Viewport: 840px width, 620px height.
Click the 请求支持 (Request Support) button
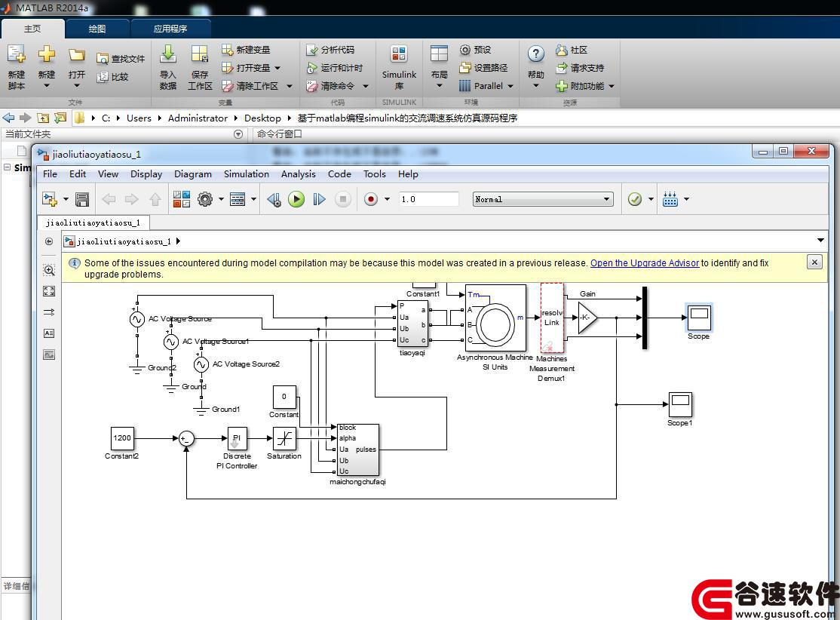tap(580, 68)
